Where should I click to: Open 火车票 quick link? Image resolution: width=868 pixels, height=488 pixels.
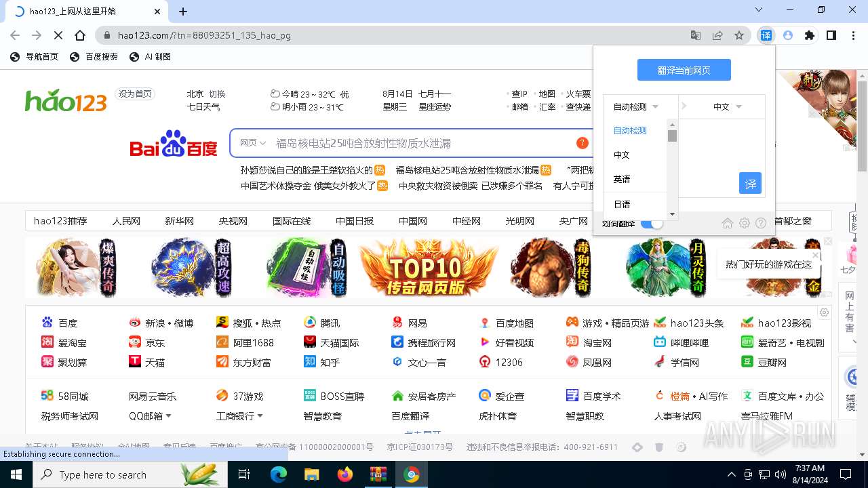click(x=578, y=94)
